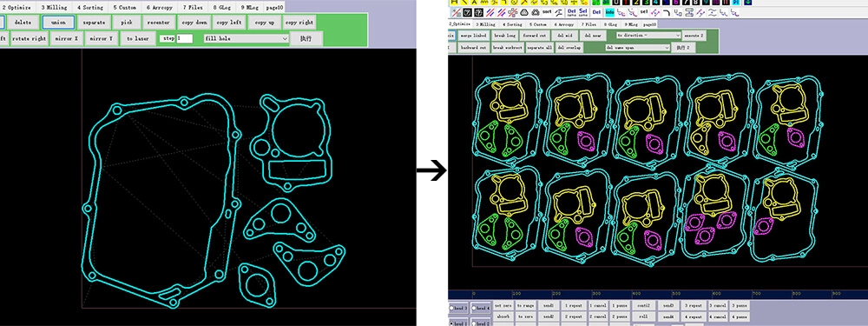
Task: Open '9 MLog' tab in left window
Action: tap(249, 8)
